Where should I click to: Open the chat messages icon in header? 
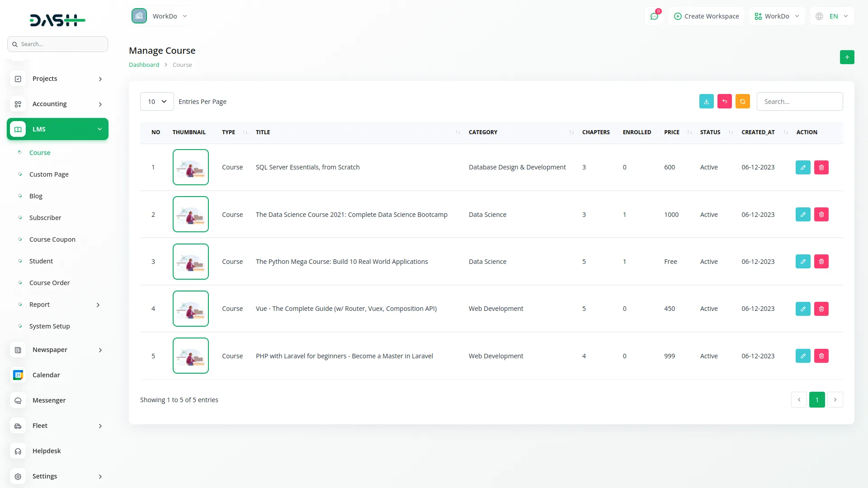tap(654, 16)
